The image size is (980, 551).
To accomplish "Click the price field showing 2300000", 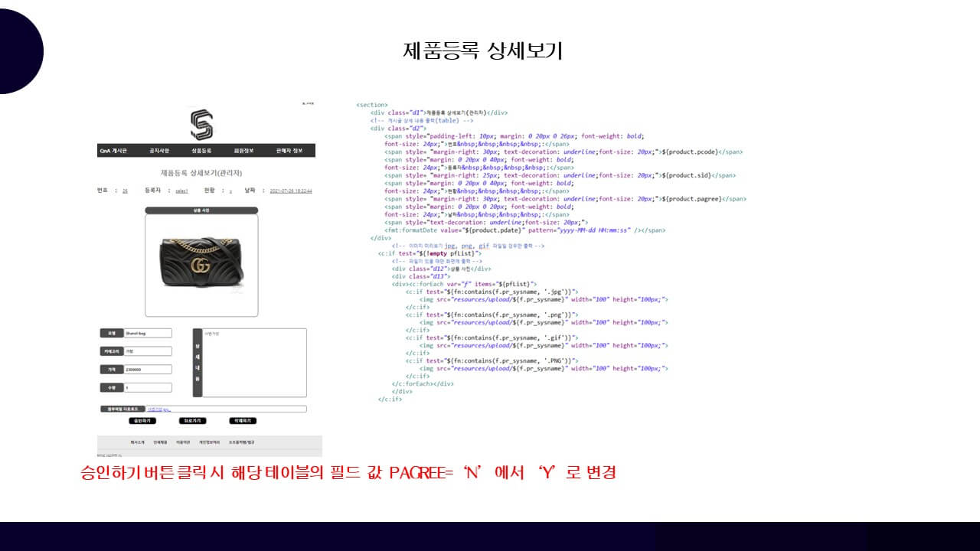I will [x=148, y=370].
